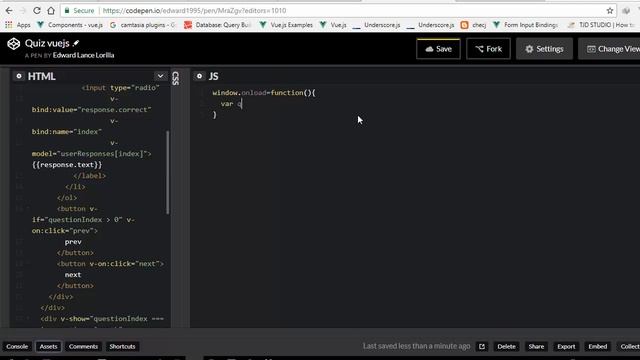Open the Console panel
Screen dimensions: 640x360
tap(17, 347)
